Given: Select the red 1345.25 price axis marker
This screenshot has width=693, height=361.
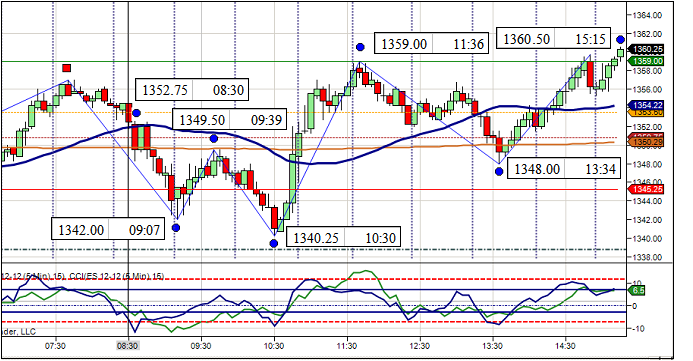Looking at the screenshot, I should (x=646, y=189).
